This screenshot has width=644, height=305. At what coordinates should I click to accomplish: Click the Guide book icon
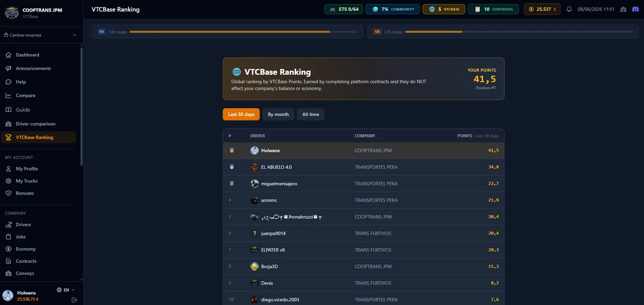point(8,110)
